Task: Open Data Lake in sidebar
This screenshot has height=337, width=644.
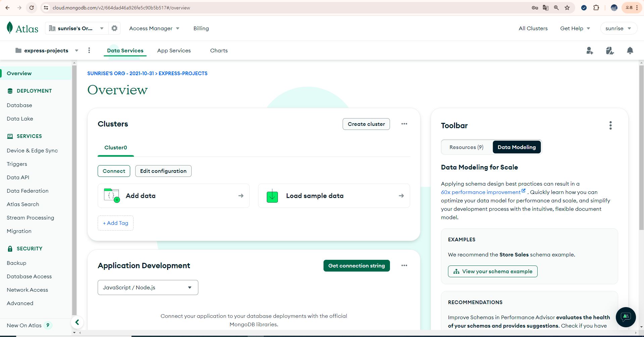Action: click(x=20, y=119)
